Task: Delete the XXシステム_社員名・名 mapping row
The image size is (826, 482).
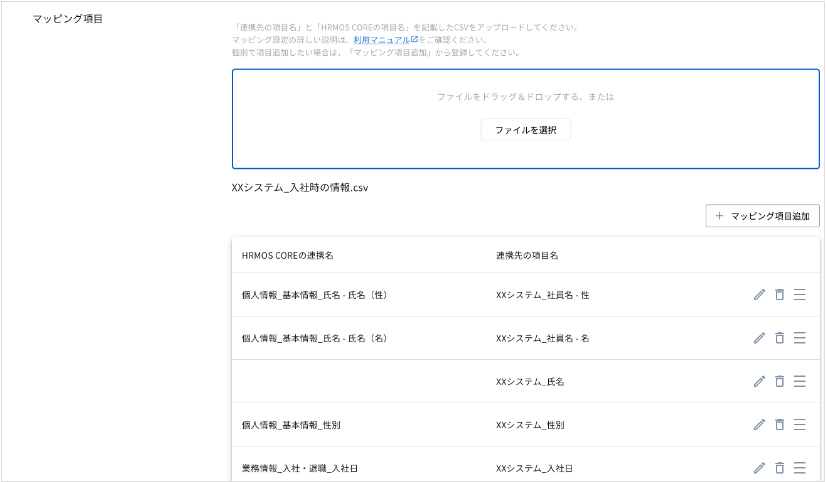Action: click(779, 338)
